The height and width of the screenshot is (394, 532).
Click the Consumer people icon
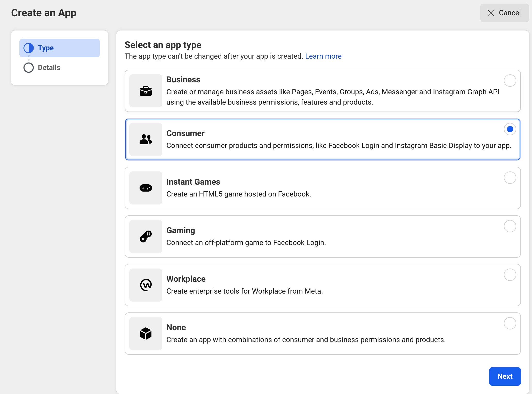(146, 139)
